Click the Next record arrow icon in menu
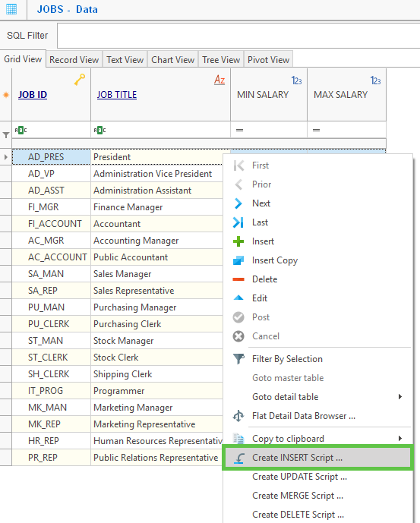The width and height of the screenshot is (420, 523). (238, 203)
